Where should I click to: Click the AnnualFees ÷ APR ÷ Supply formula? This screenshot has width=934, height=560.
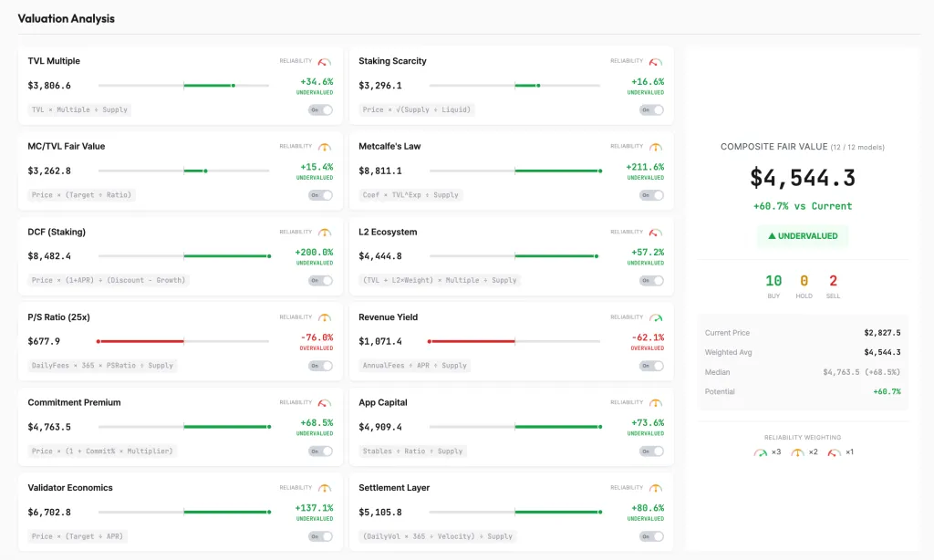coord(415,366)
